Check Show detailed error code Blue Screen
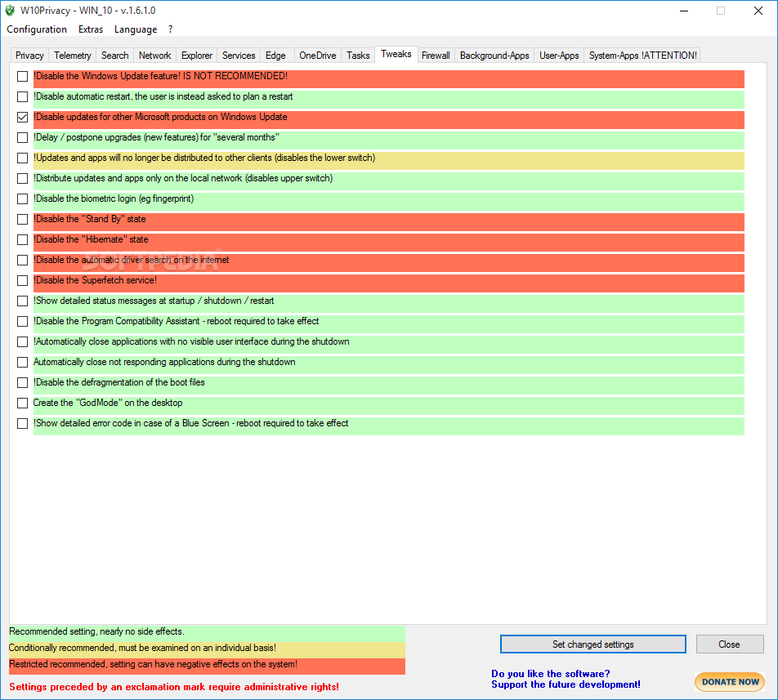778x700 pixels. pos(22,423)
